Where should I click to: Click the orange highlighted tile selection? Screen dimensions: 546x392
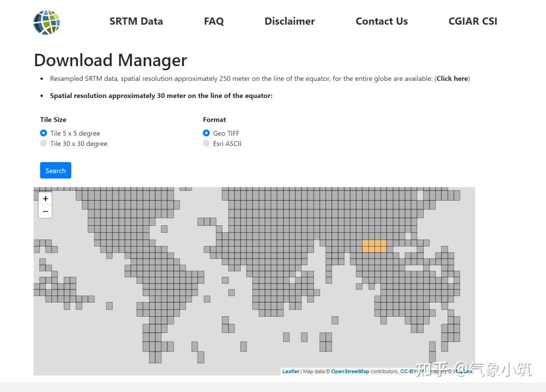[375, 246]
